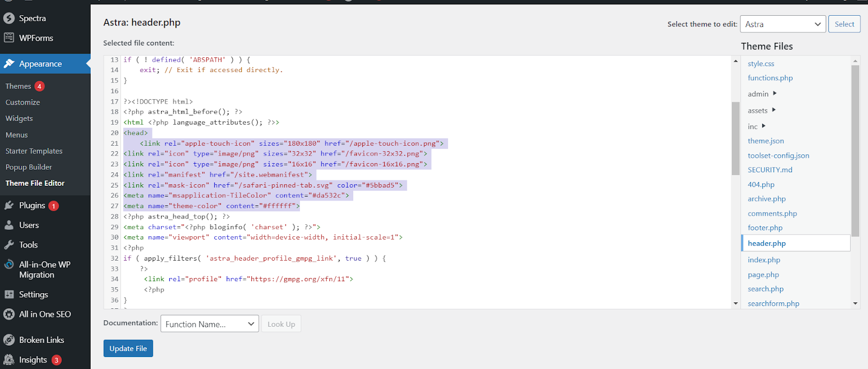
Task: Open the WPForms menu label
Action: point(36,38)
